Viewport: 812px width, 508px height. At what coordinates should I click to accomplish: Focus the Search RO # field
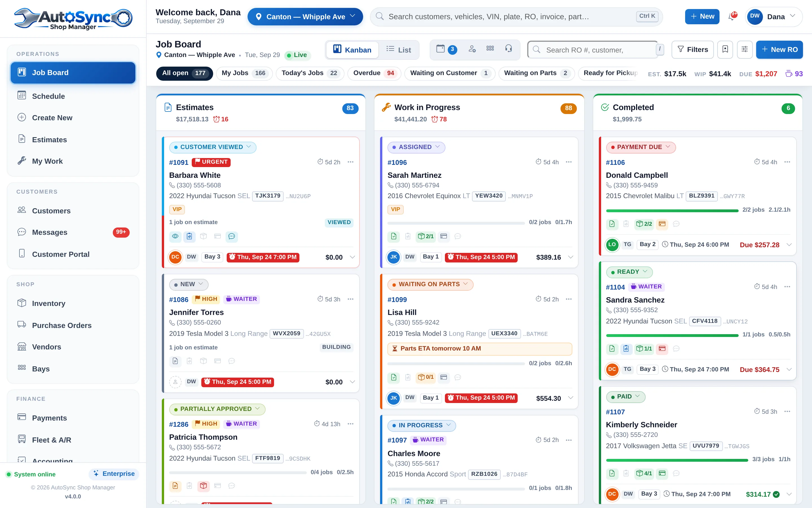pyautogui.click(x=593, y=50)
